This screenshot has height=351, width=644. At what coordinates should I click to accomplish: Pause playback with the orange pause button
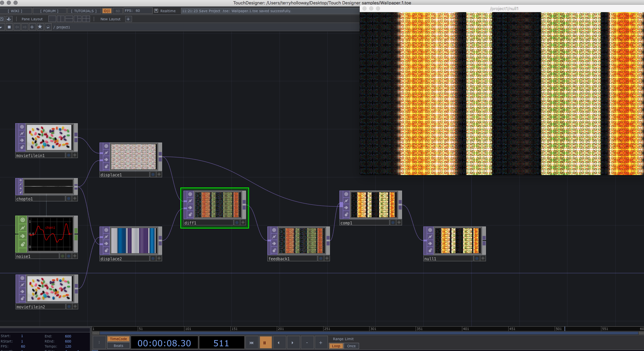[265, 343]
